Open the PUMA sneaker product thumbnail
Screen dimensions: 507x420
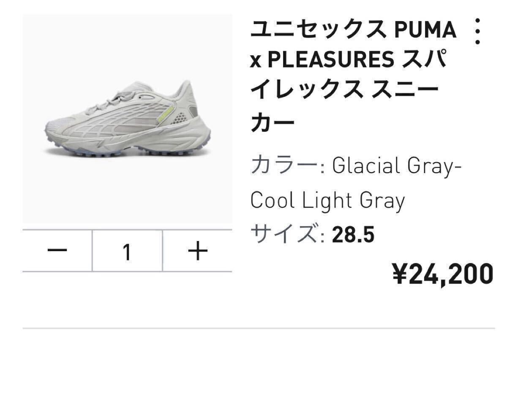click(x=127, y=118)
